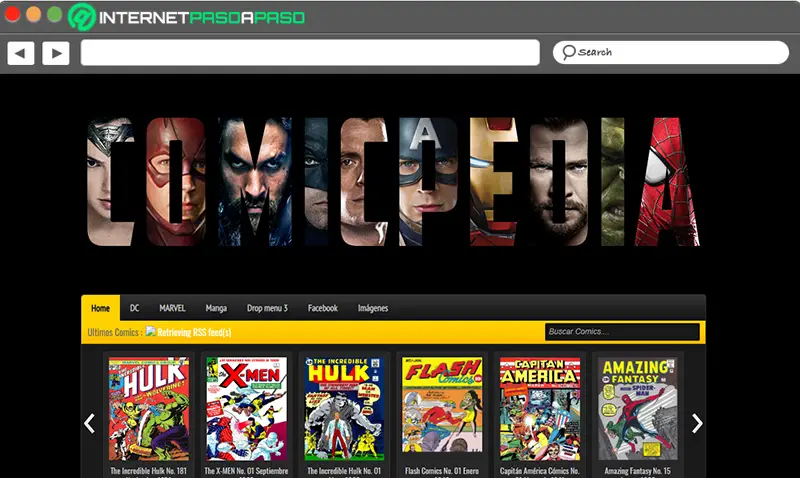The image size is (800, 478).
Task: Open the DC menu item
Action: tap(134, 308)
